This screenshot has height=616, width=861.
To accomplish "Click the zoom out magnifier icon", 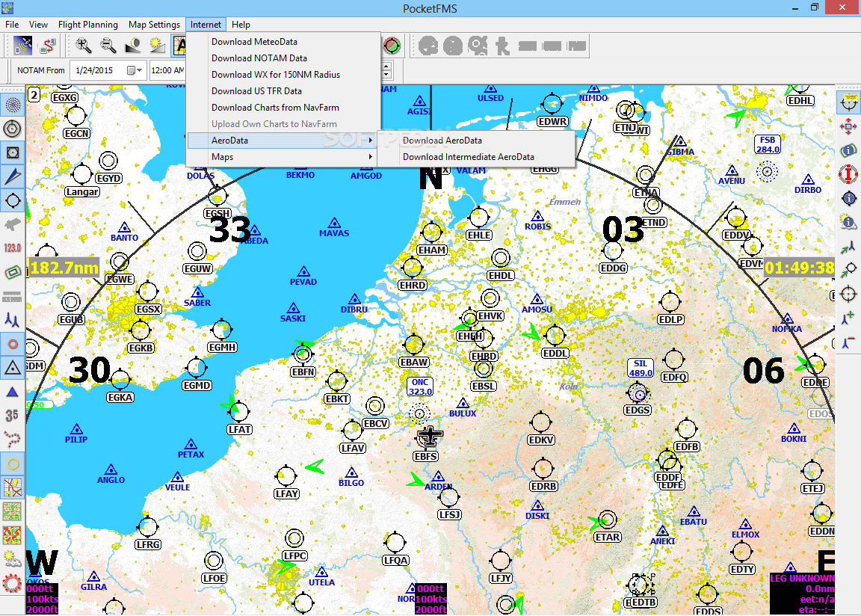I will click(x=108, y=46).
